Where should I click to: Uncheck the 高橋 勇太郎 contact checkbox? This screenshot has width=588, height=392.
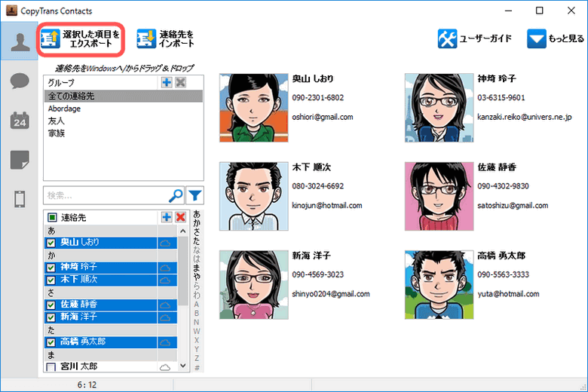[51, 342]
